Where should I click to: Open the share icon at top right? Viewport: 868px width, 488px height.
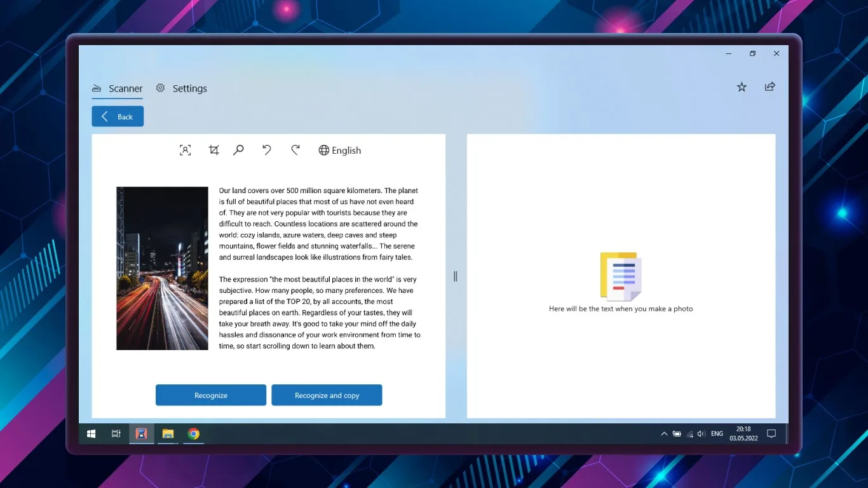point(770,86)
